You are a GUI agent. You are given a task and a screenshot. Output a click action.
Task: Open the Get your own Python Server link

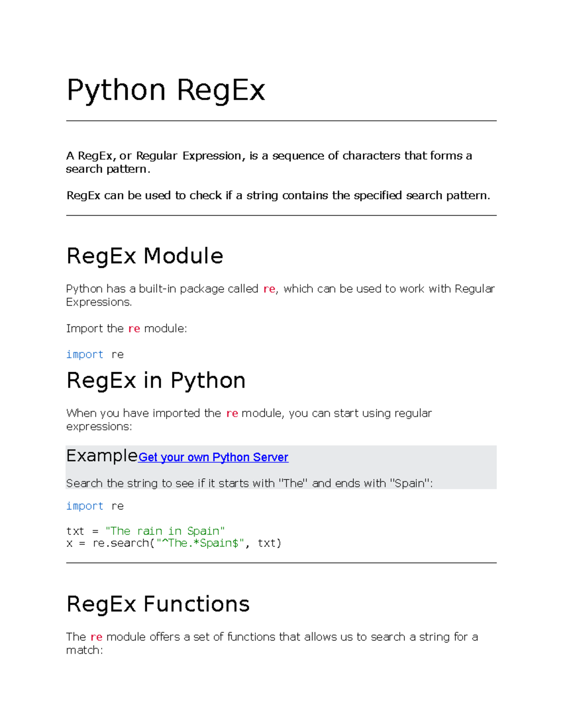coord(213,458)
